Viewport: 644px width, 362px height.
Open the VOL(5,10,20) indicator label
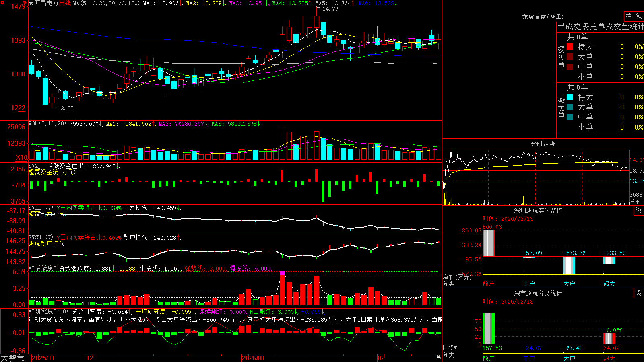pyautogui.click(x=47, y=124)
